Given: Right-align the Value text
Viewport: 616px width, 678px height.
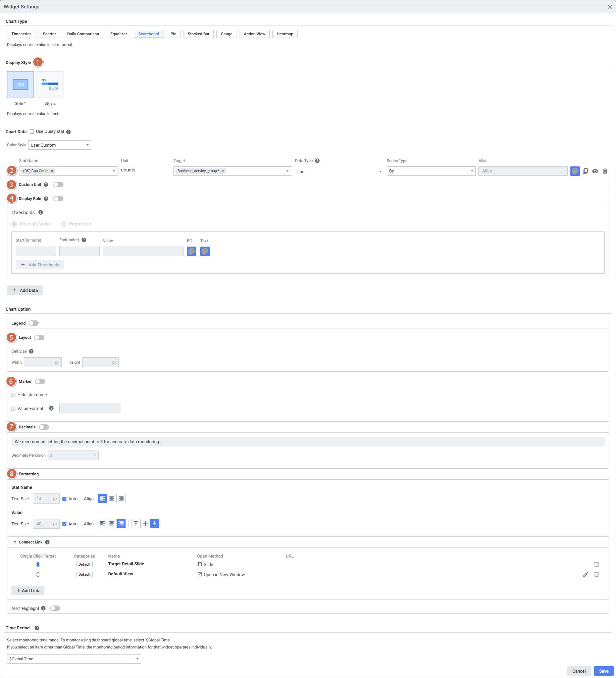Looking at the screenshot, I should 121,524.
